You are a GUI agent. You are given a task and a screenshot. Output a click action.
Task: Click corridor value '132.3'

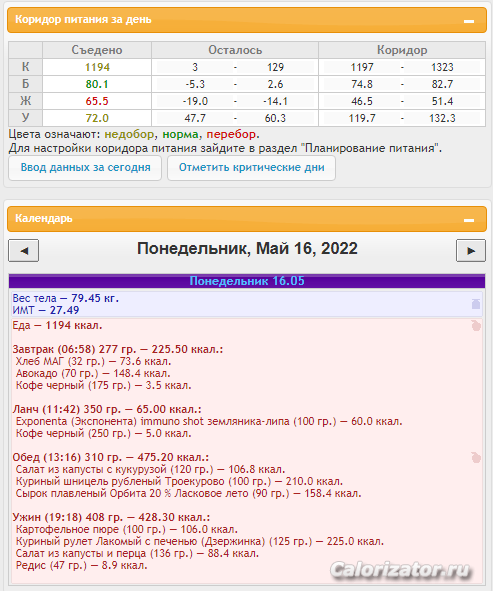442,118
